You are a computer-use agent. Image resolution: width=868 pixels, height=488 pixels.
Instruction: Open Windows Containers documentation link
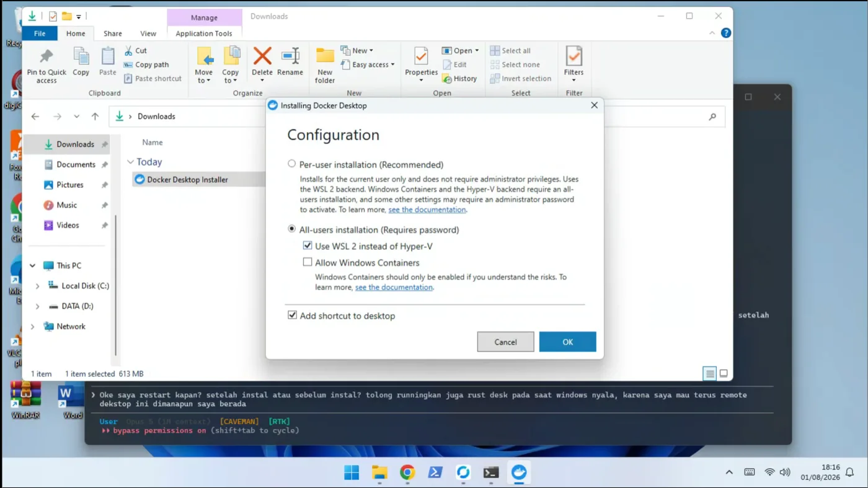394,287
